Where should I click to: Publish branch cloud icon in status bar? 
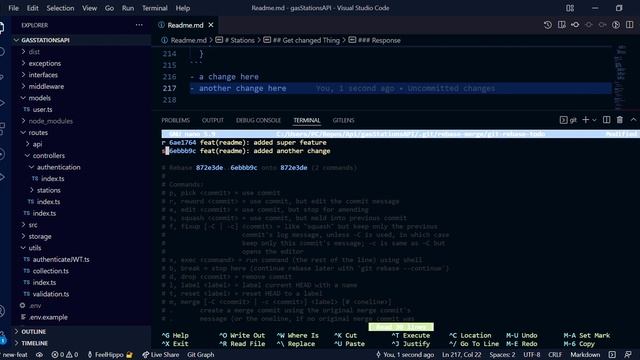point(39,355)
